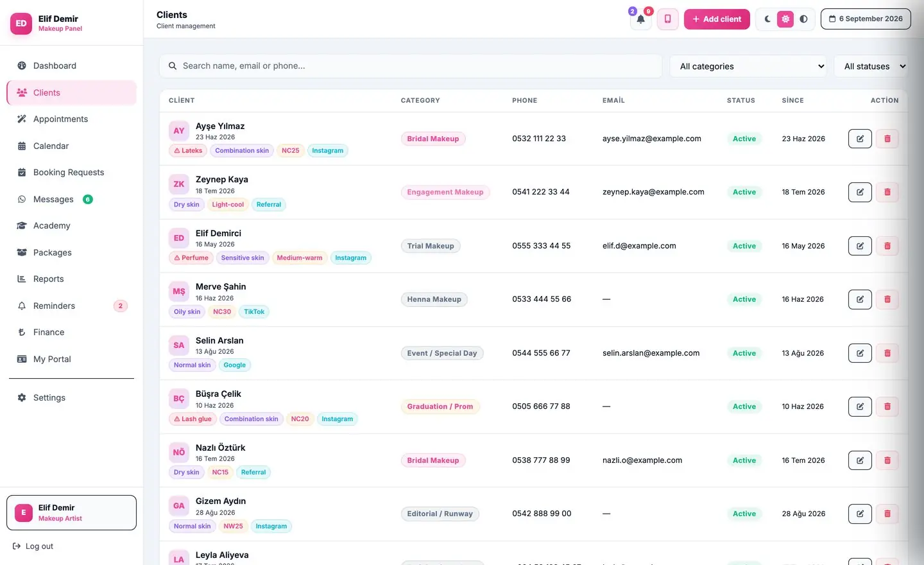
Task: Open Calendar from the sidebar
Action: (71, 146)
